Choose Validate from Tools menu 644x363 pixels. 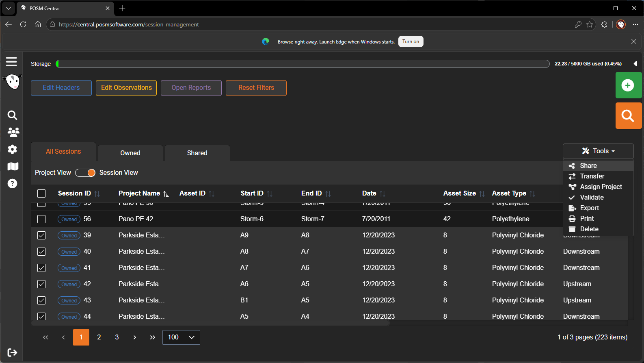coord(598,197)
